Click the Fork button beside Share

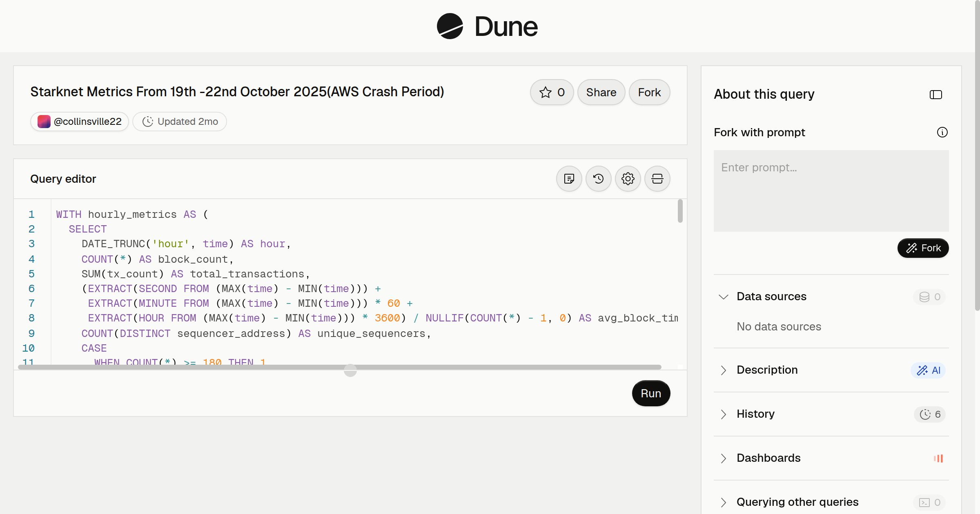(649, 92)
